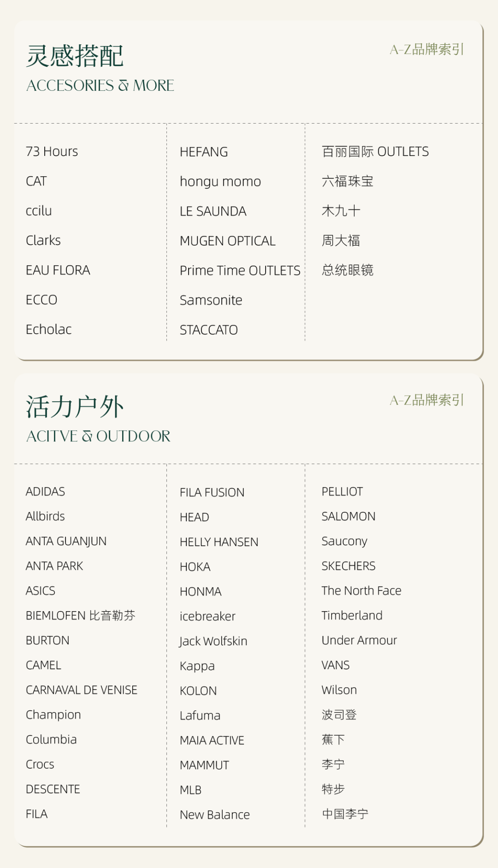498x868 pixels.
Task: Open A-Z brand index in accessories section
Action: (x=427, y=49)
